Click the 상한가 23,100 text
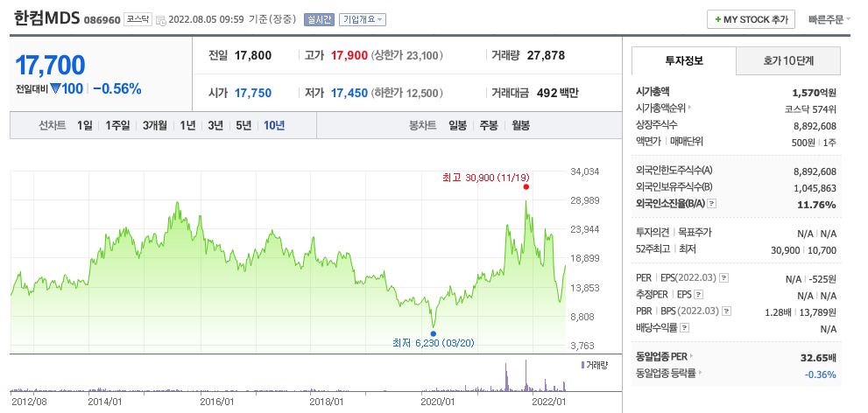The width and height of the screenshot is (868, 413). click(407, 56)
